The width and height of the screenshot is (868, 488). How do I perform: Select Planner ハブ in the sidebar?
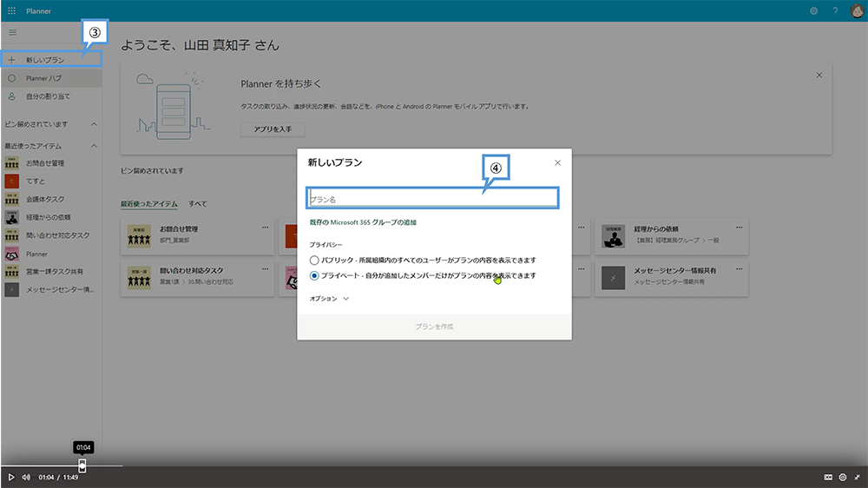click(x=51, y=78)
